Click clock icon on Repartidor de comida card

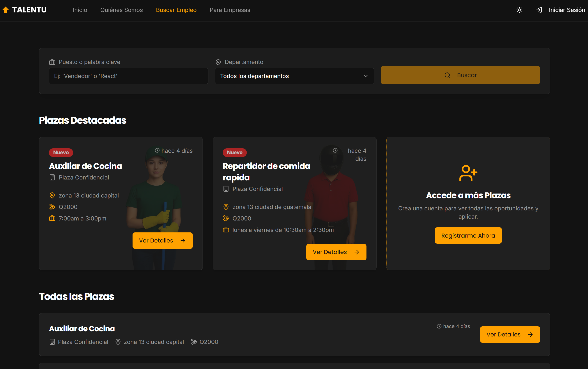[x=335, y=150]
